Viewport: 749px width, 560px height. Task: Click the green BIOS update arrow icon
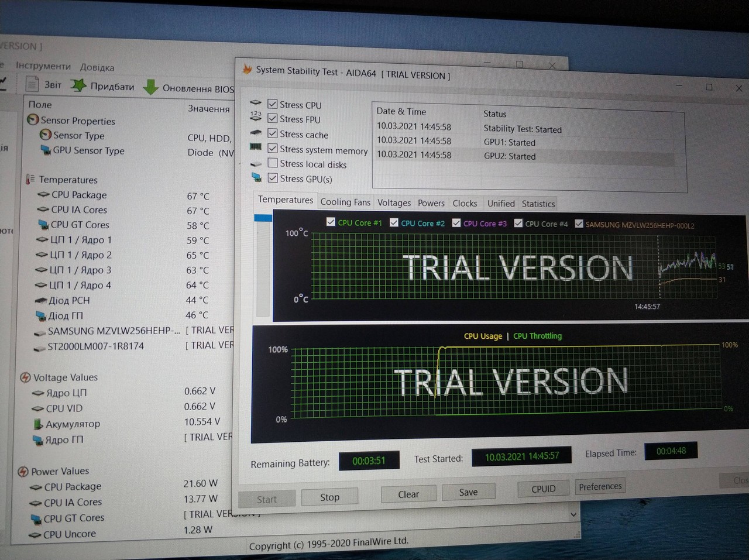(x=150, y=87)
